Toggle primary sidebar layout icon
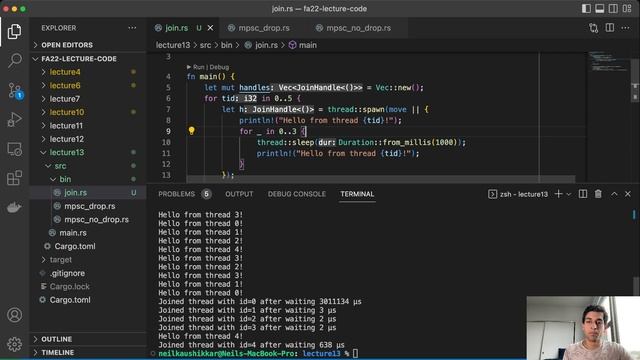The width and height of the screenshot is (640, 360). pyautogui.click(x=586, y=9)
